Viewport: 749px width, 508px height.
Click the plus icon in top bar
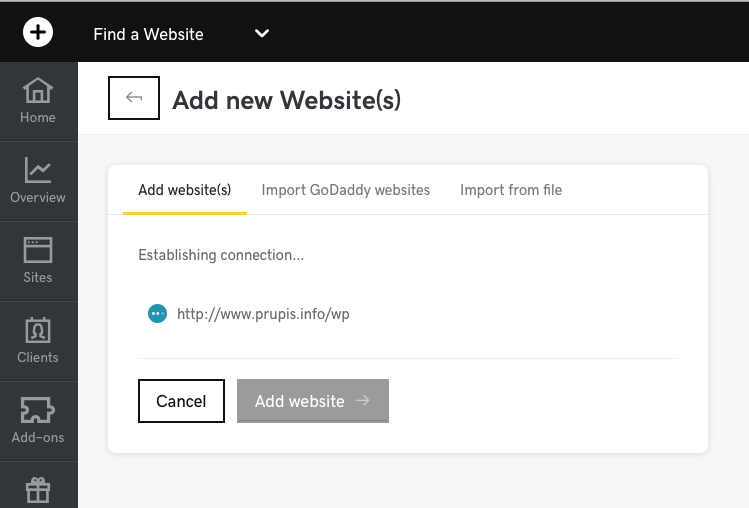[38, 33]
